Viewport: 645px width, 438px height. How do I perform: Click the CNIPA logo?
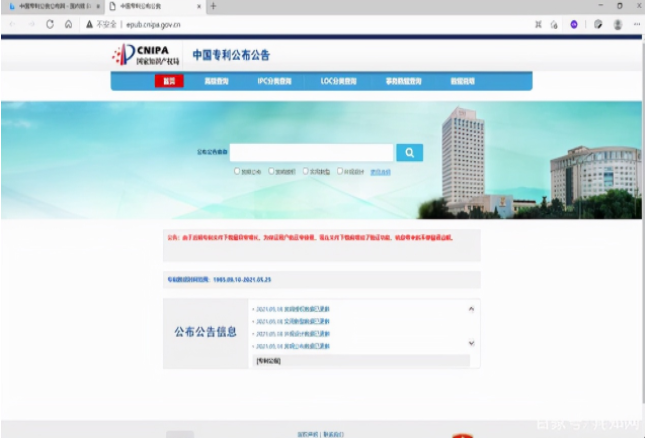[140, 56]
